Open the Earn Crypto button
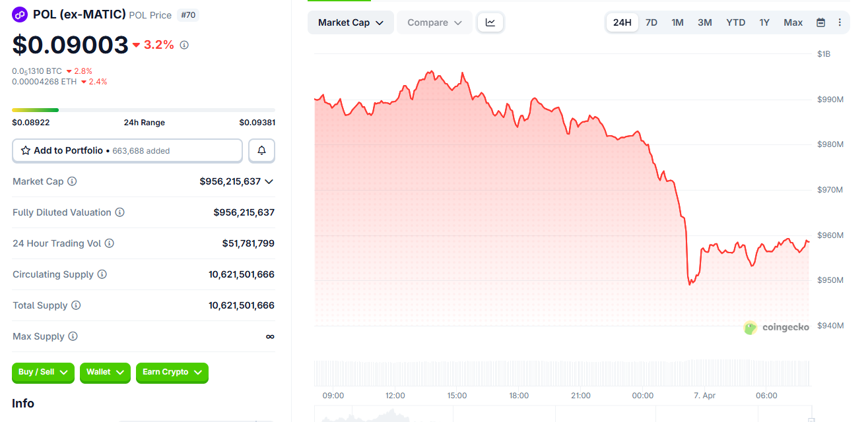The height and width of the screenshot is (422, 868). pos(172,373)
